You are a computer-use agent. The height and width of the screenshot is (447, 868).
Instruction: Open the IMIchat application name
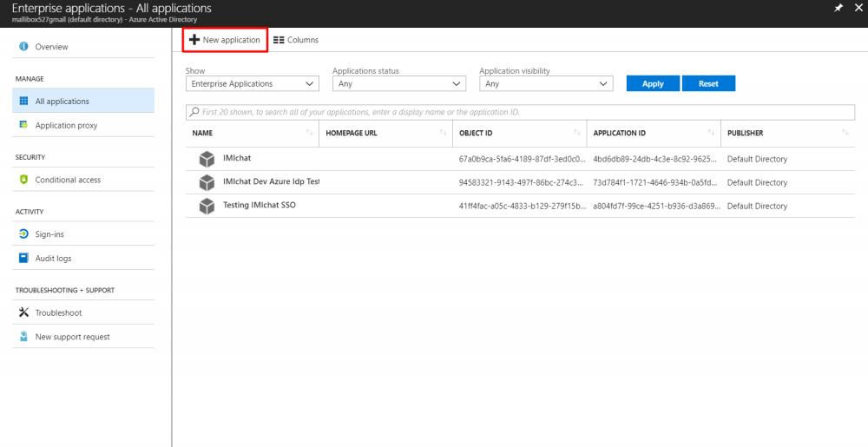[x=237, y=158]
